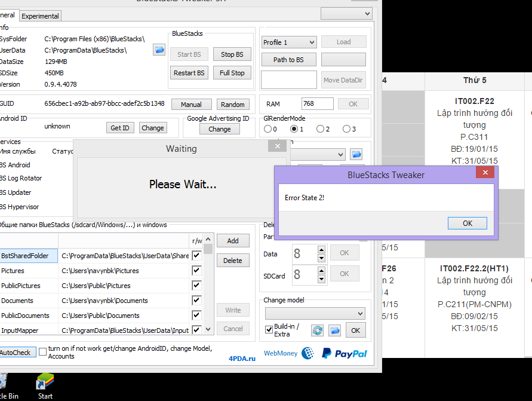Image resolution: width=532 pixels, height=401 pixels.
Task: Close the Waiting dialog
Action: coord(278,146)
